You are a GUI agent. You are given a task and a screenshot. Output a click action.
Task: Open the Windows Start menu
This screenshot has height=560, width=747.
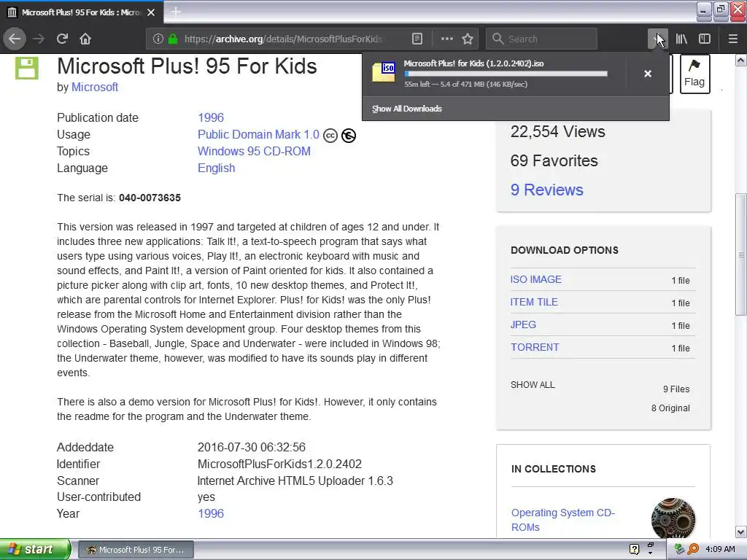[35, 549]
